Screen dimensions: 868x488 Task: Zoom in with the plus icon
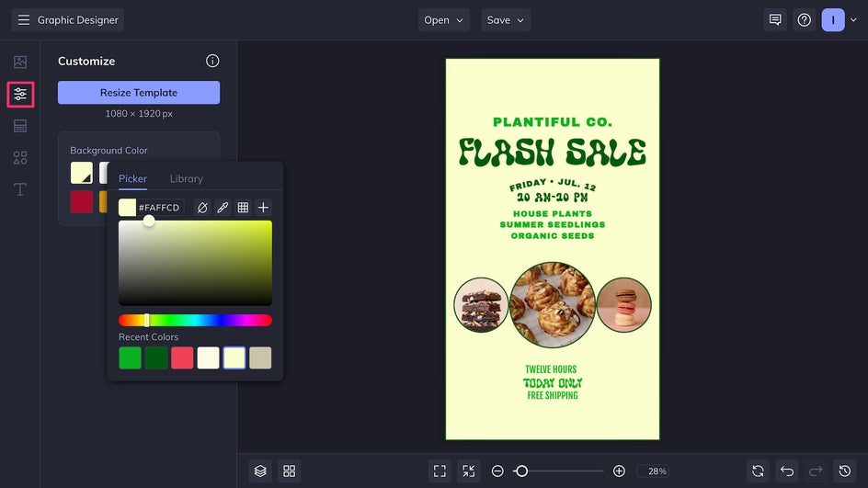(620, 471)
